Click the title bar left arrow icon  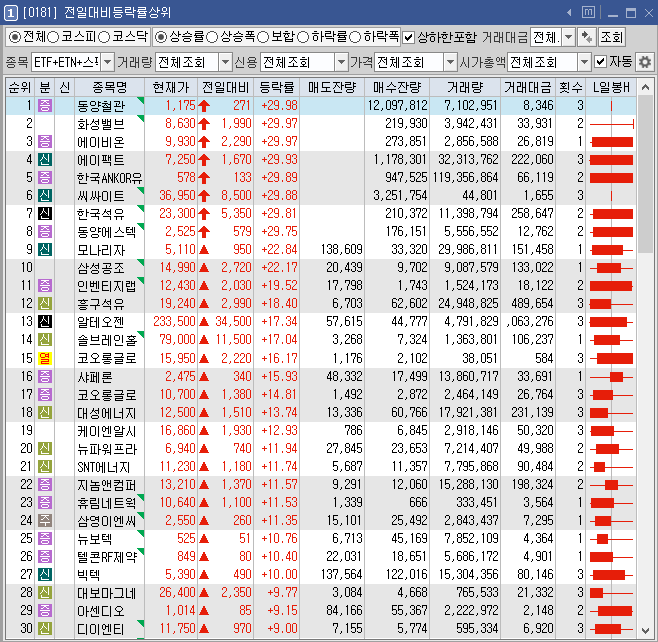click(569, 13)
